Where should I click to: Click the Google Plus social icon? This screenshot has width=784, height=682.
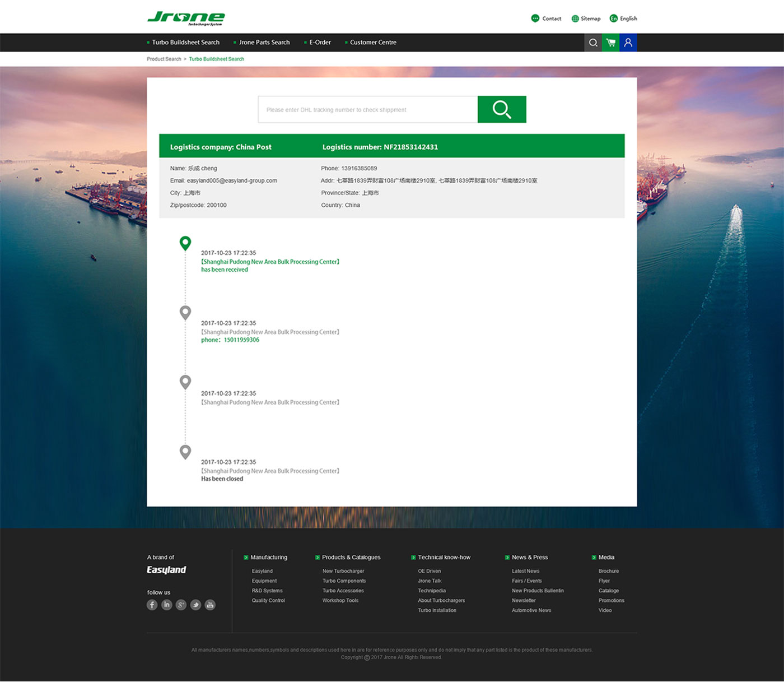click(x=181, y=605)
